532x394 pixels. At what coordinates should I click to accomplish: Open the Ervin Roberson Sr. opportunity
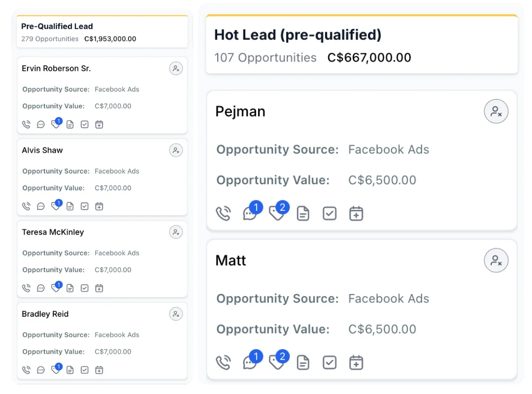click(56, 68)
